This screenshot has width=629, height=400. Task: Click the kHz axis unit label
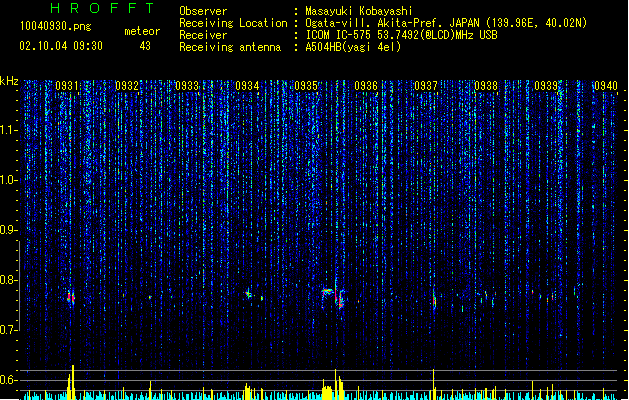click(x=9, y=81)
